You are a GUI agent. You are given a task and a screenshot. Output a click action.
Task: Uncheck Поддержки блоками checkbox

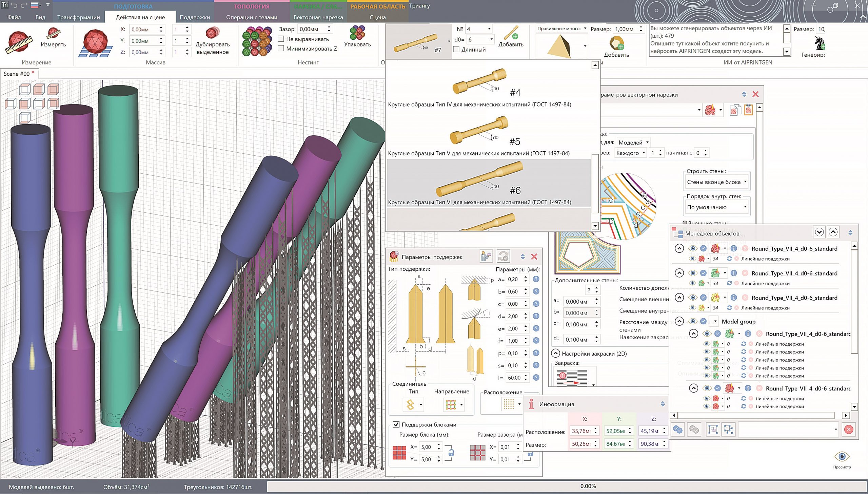tap(396, 424)
